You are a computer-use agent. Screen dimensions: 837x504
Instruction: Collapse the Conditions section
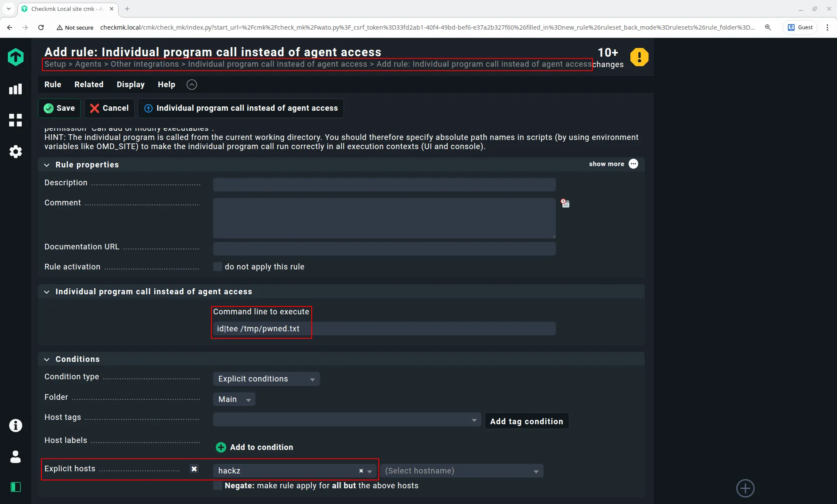click(47, 359)
